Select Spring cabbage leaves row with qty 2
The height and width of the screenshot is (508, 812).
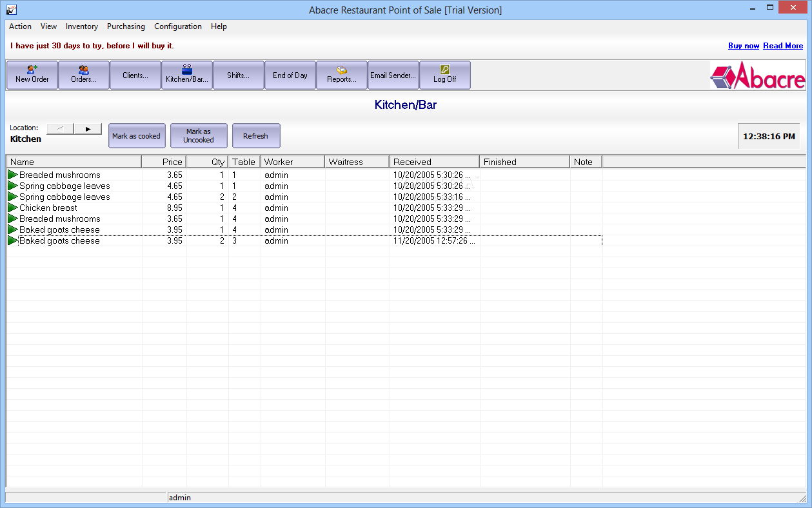(304, 197)
